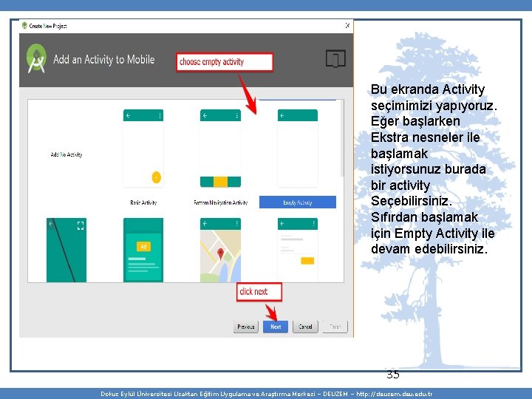
Task: Click the Android Studio icon in title bar
Action: pyautogui.click(x=24, y=25)
